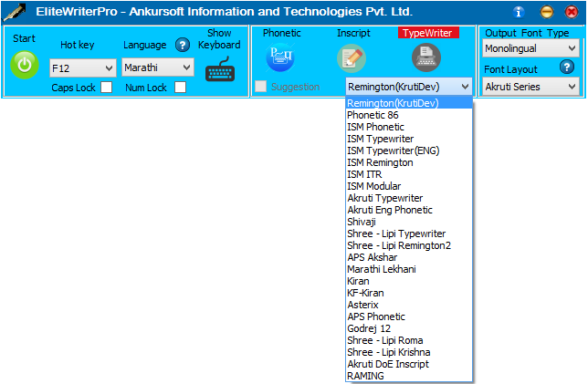
Task: Select RAMING layout option
Action: click(408, 376)
